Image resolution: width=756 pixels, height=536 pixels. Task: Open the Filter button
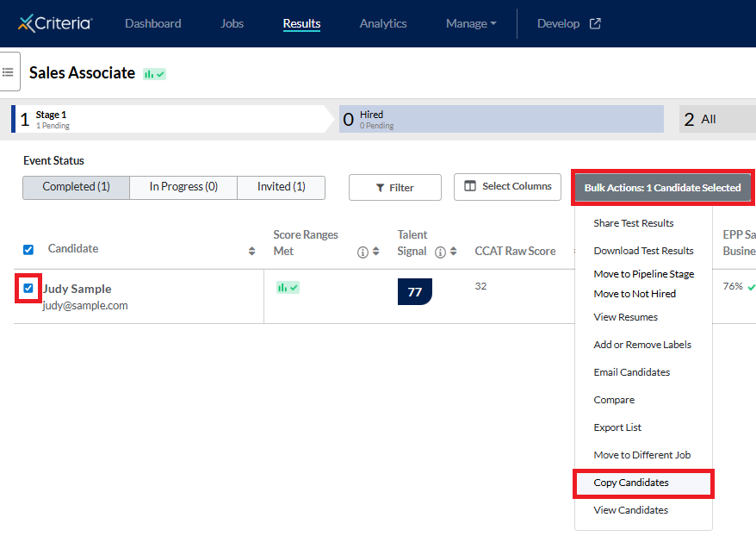395,188
